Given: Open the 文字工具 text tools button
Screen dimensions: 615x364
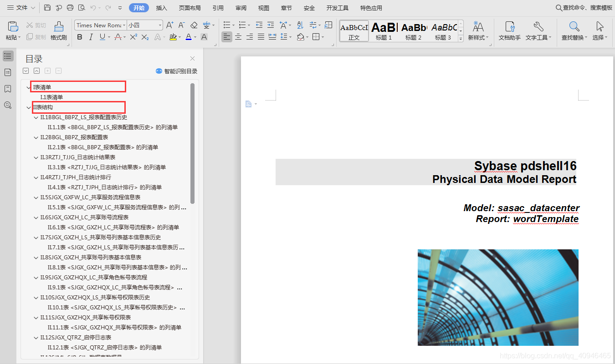Looking at the screenshot, I should point(538,31).
